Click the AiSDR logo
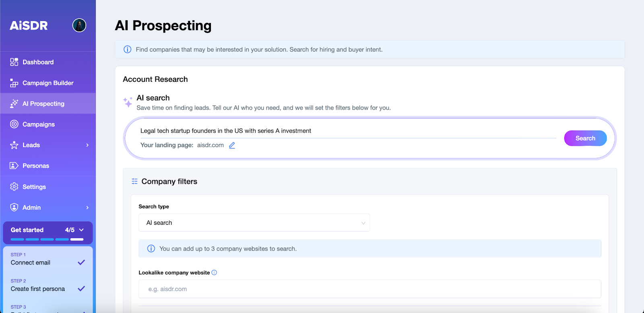This screenshot has width=644, height=313. (29, 25)
